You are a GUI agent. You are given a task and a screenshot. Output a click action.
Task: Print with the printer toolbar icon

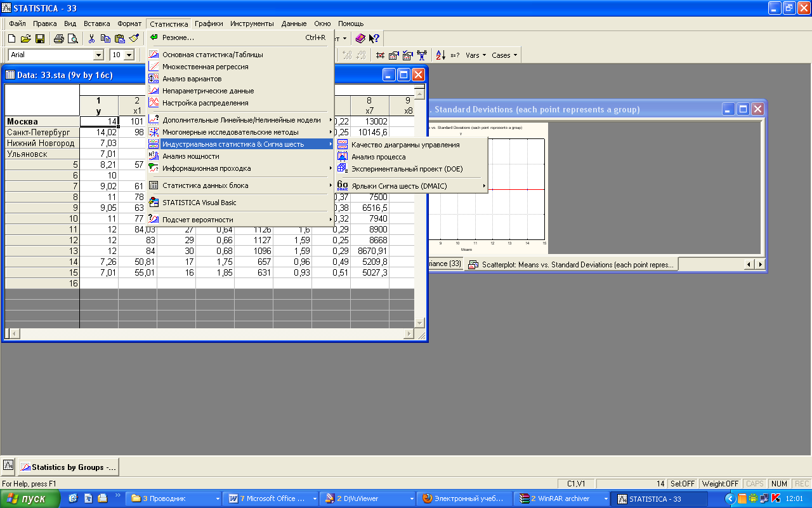tap(58, 38)
